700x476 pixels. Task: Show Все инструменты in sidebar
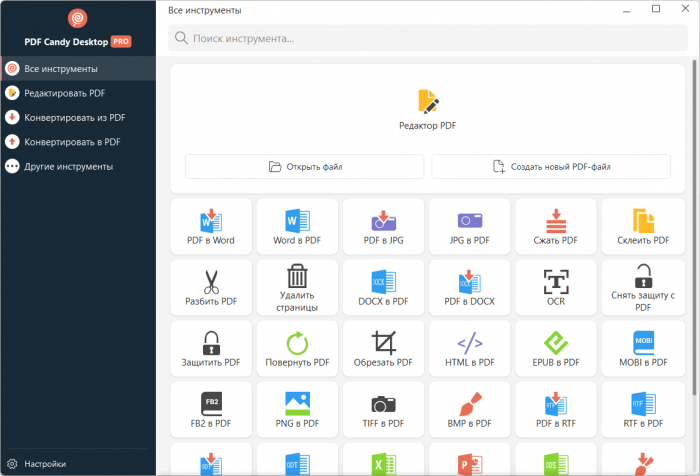tap(79, 69)
